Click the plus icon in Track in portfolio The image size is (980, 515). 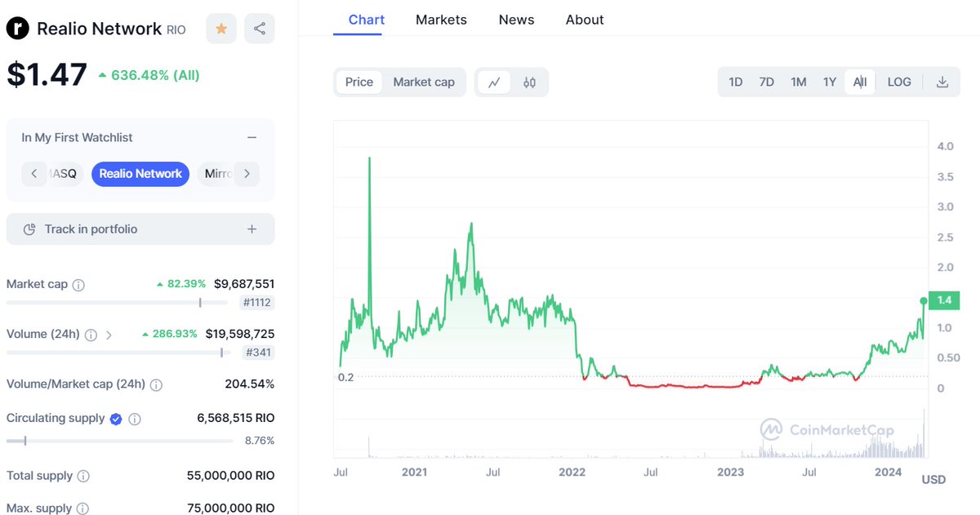tap(252, 229)
